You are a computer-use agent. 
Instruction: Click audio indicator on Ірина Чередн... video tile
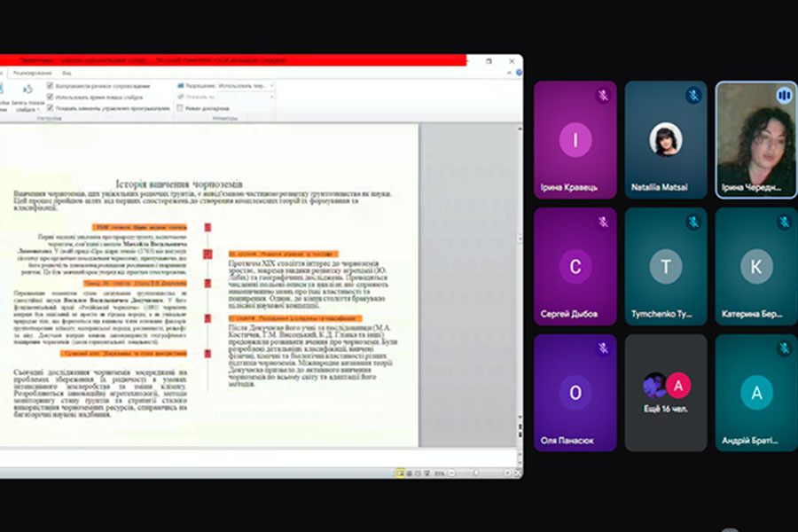(784, 95)
